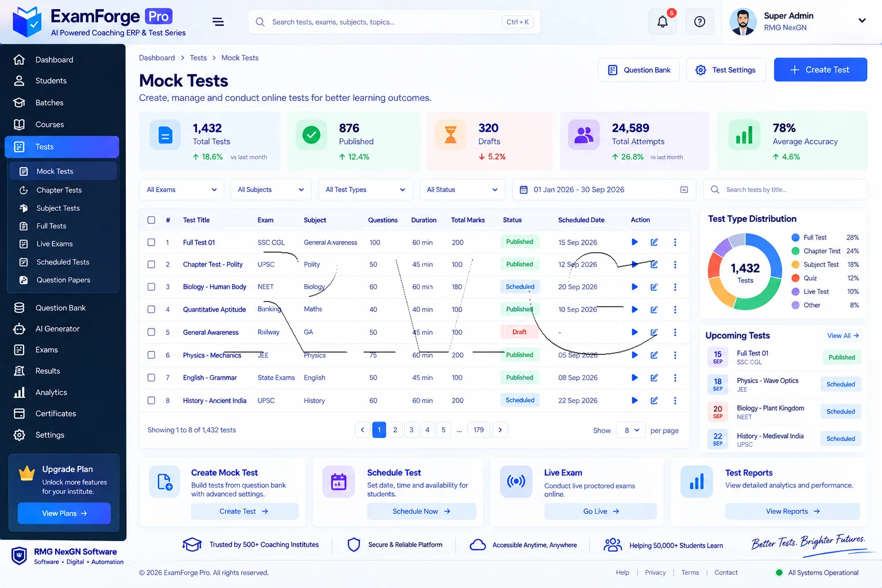Open more options for English - Grammar row

pyautogui.click(x=675, y=378)
